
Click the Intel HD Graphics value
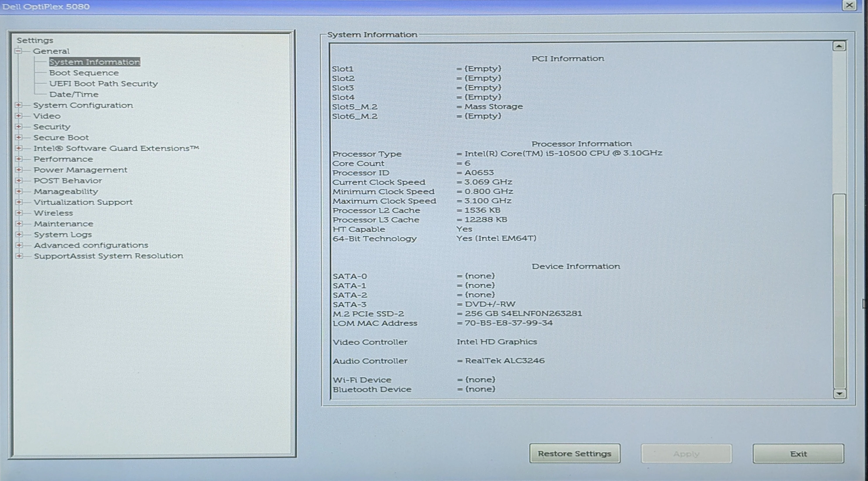pos(497,342)
